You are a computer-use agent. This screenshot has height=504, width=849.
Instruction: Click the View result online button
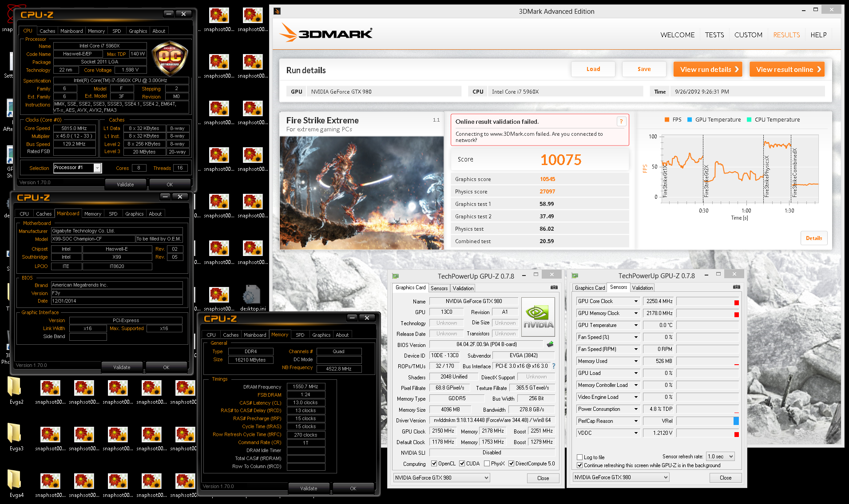tap(787, 69)
